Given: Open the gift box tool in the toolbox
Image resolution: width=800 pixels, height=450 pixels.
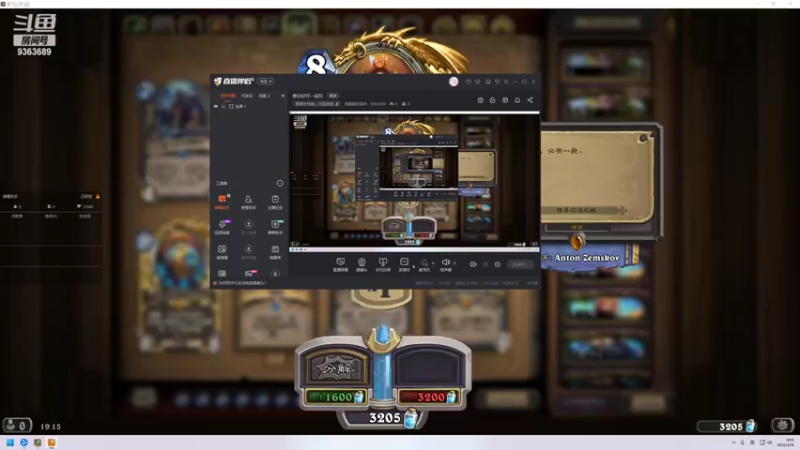Looking at the screenshot, I should [x=275, y=251].
